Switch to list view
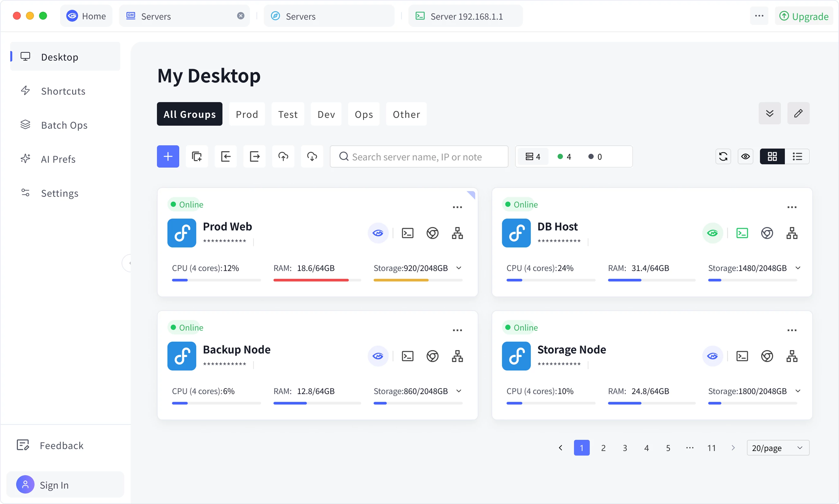The image size is (839, 504). tap(797, 157)
